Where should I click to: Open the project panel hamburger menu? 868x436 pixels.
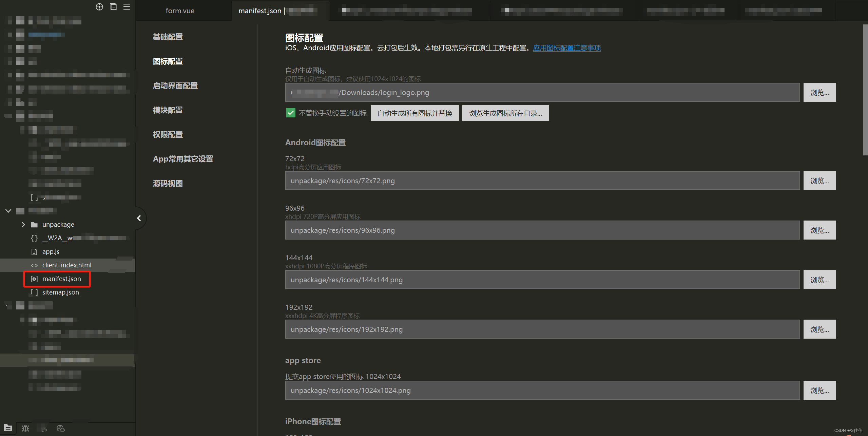pyautogui.click(x=127, y=7)
